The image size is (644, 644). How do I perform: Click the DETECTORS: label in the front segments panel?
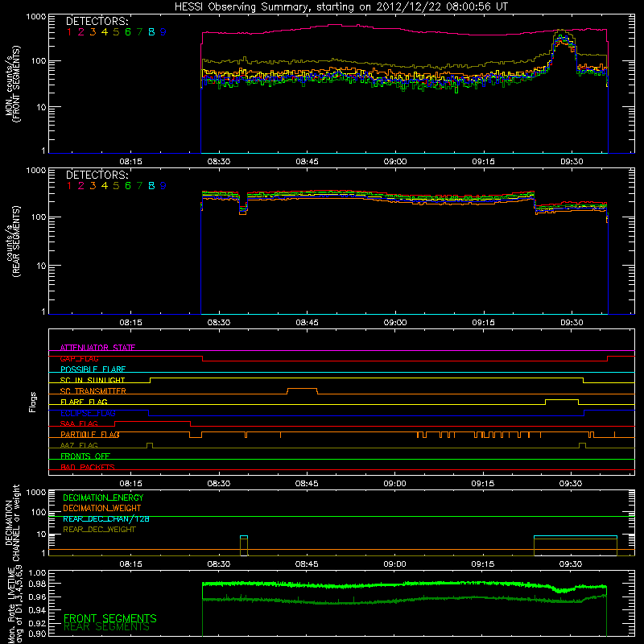tap(97, 22)
